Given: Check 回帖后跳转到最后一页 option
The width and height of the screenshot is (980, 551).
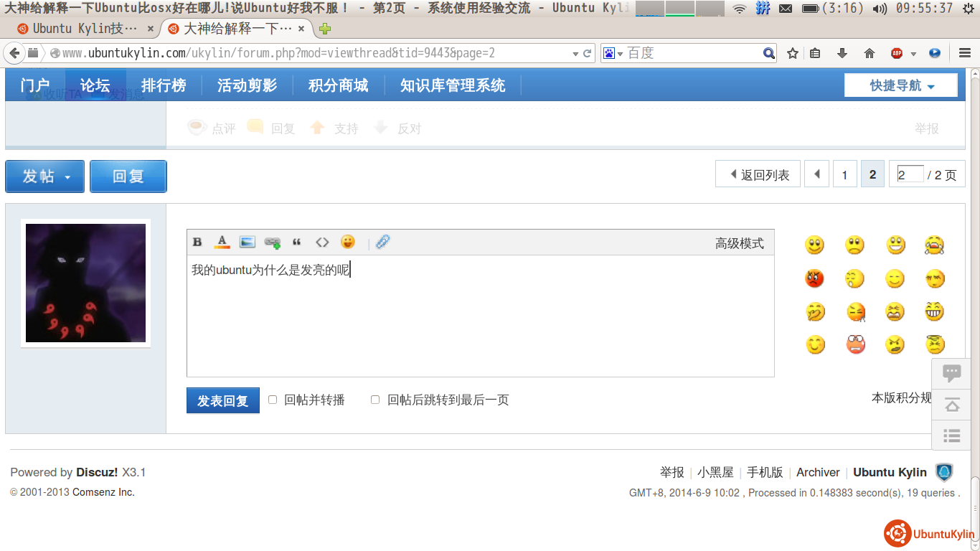Looking at the screenshot, I should pyautogui.click(x=375, y=400).
